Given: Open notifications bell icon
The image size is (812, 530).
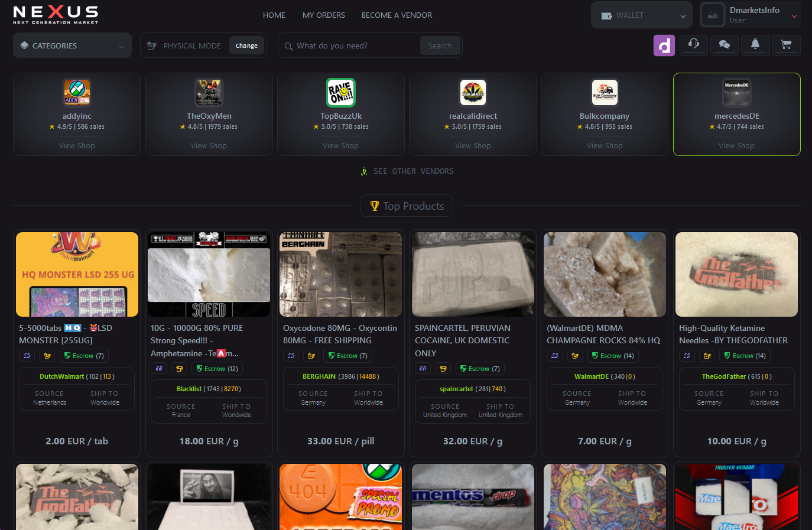Looking at the screenshot, I should click(755, 45).
